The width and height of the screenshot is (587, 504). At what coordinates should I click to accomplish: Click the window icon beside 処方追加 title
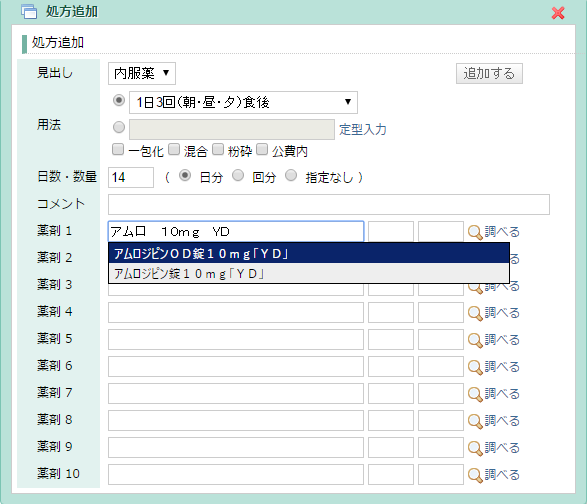29,12
